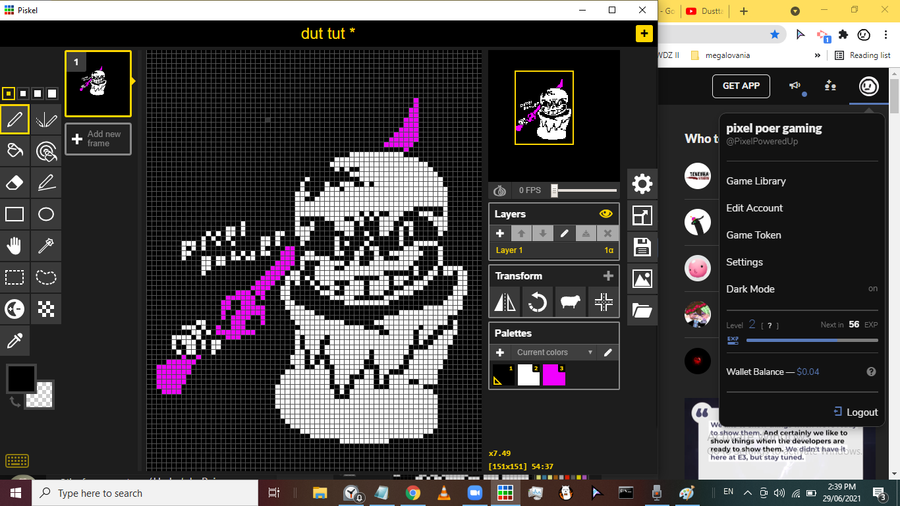The image size is (900, 506).
Task: Open primary color black swatch
Action: point(21,379)
